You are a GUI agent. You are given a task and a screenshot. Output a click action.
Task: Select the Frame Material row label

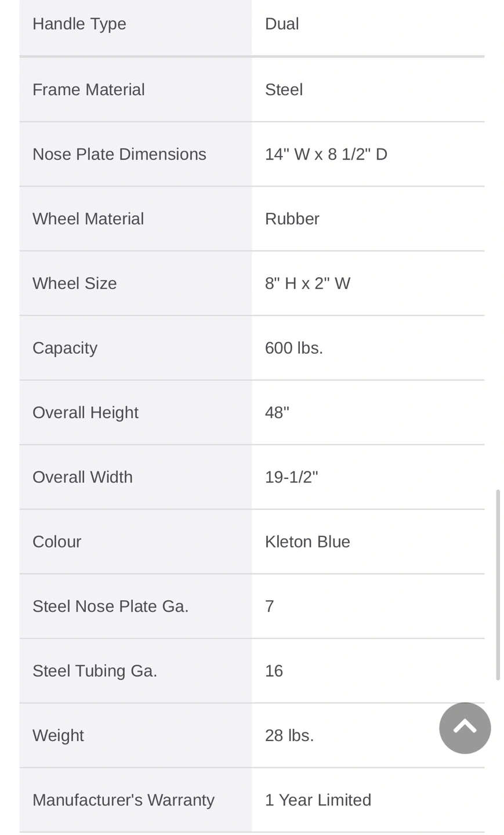[89, 90]
